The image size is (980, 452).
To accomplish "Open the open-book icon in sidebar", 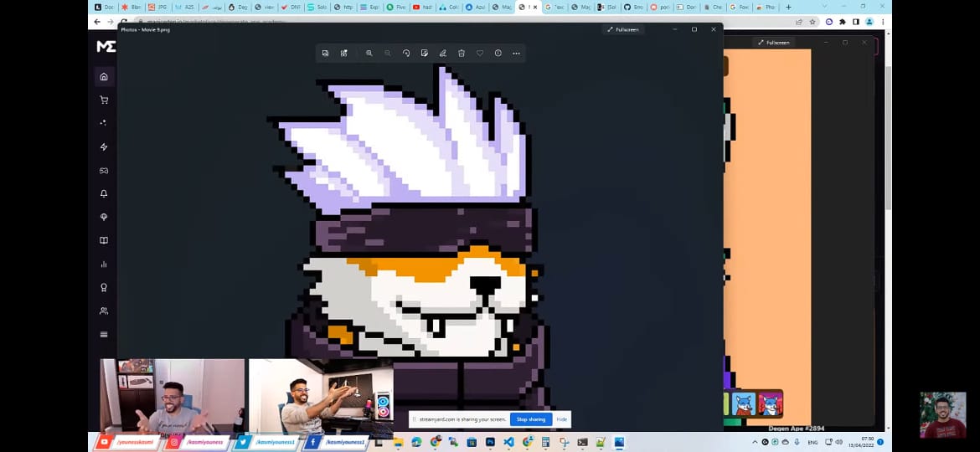I will pyautogui.click(x=104, y=240).
